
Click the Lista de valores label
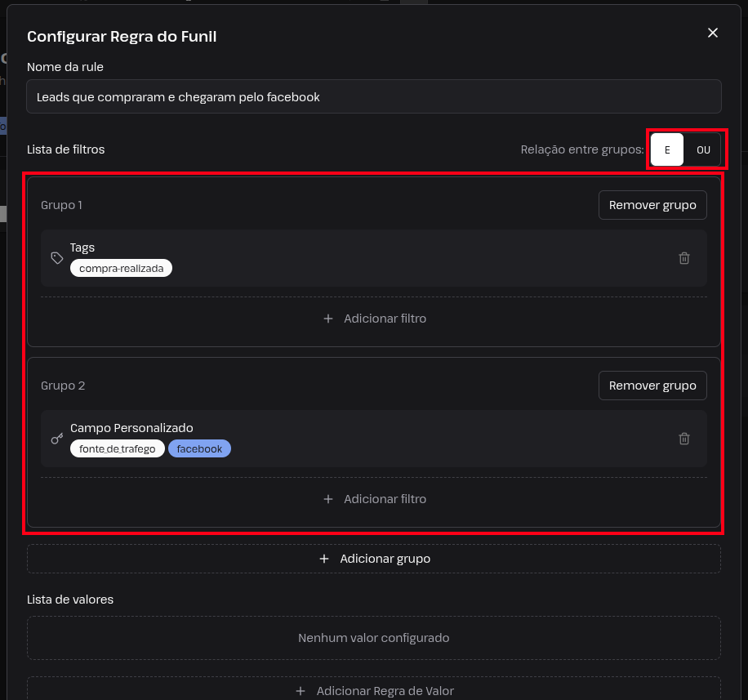[70, 600]
